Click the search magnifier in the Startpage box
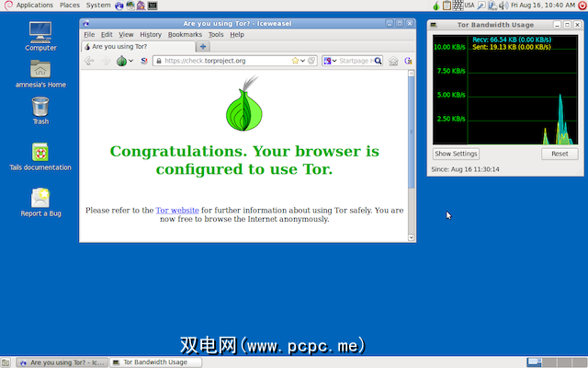 [378, 61]
